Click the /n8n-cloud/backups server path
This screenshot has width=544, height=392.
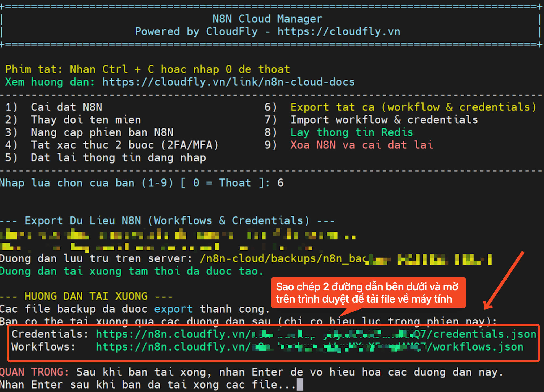346,258
